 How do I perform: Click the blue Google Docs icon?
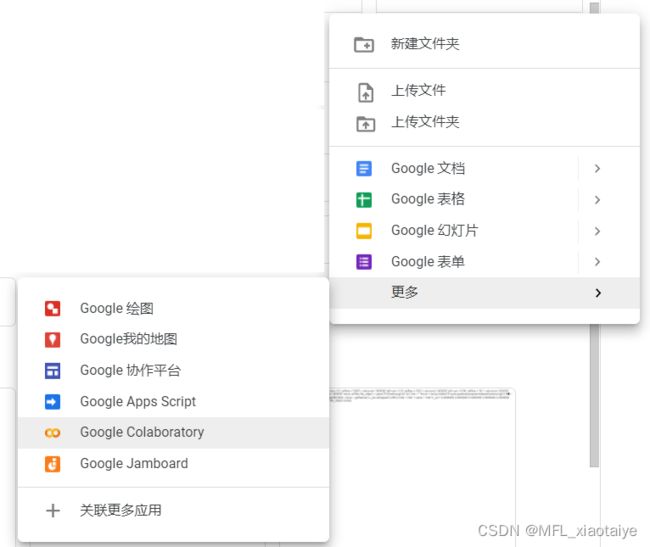364,169
